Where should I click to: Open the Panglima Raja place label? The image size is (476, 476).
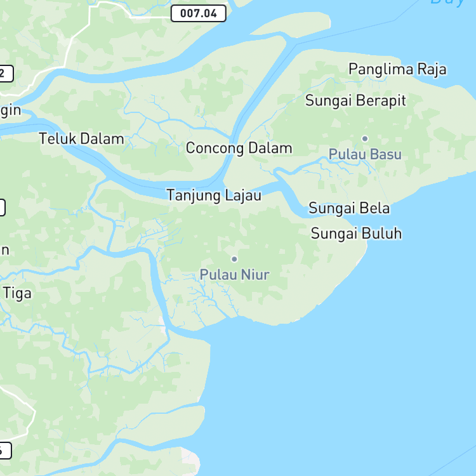pos(397,69)
